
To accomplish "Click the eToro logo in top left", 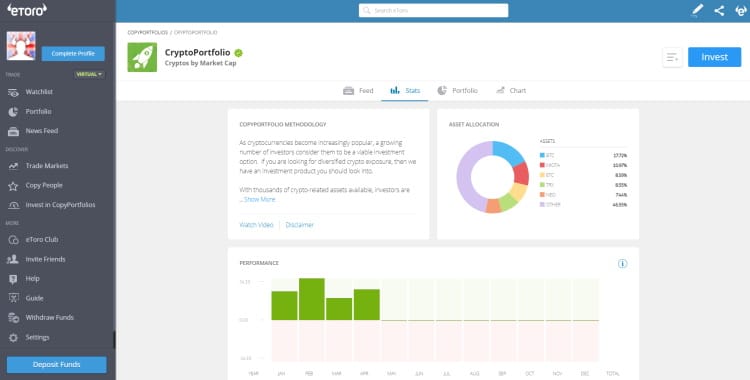I will pos(27,10).
